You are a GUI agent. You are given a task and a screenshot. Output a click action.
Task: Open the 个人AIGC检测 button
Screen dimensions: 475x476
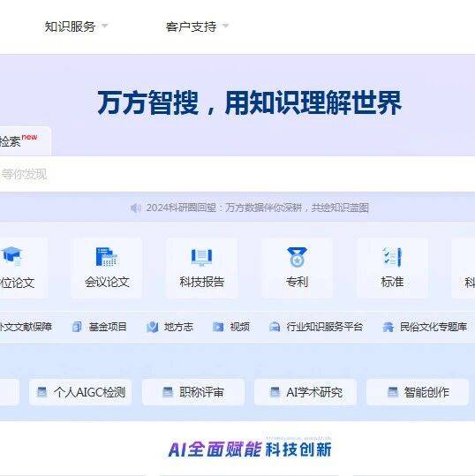[x=80, y=392]
